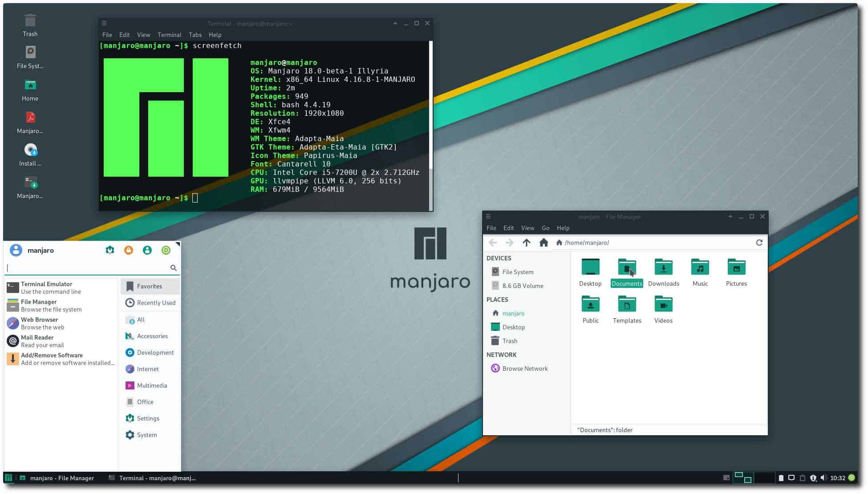Click the 10:32 clock on panel
The image size is (868, 494).
(838, 478)
